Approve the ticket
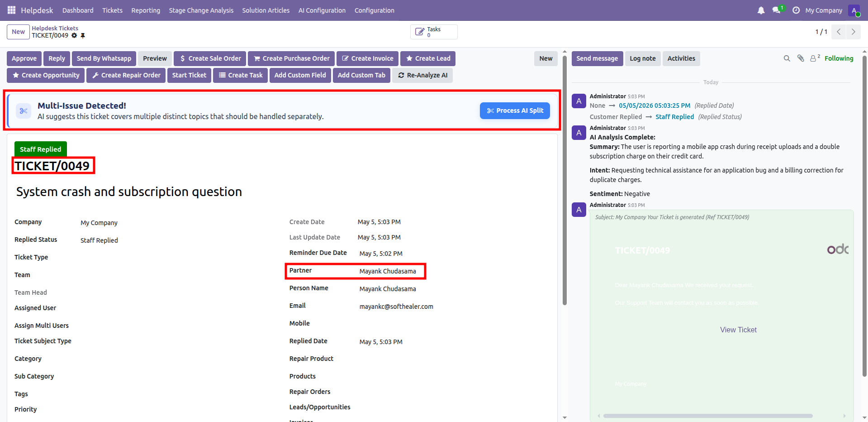 (24, 58)
